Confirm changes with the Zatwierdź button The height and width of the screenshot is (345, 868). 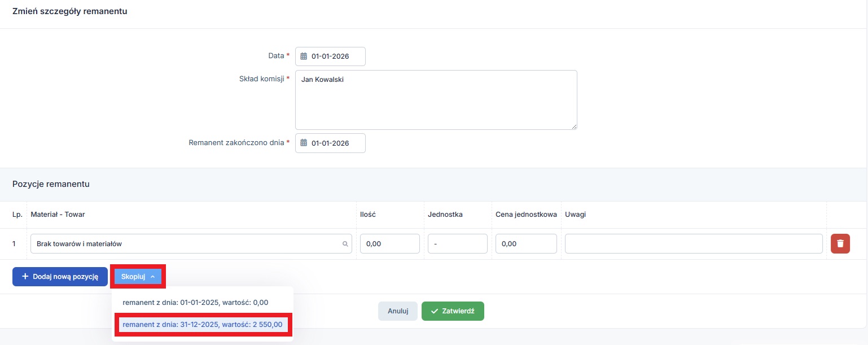click(453, 311)
